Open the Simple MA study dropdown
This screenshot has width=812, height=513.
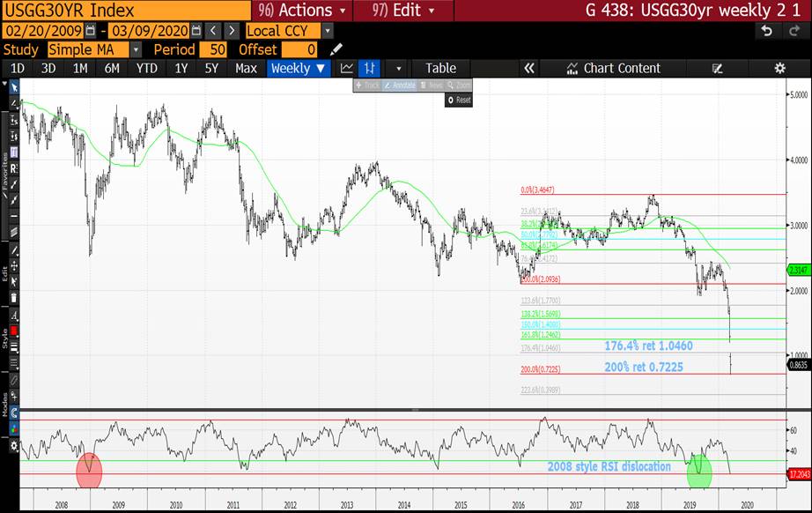click(88, 49)
